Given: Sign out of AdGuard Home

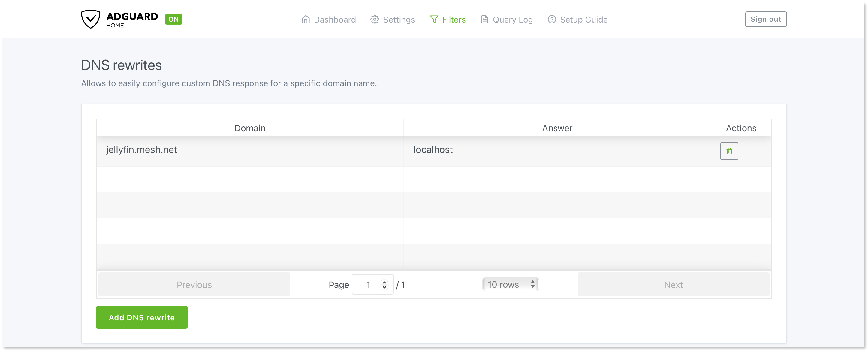Looking at the screenshot, I should click(766, 19).
